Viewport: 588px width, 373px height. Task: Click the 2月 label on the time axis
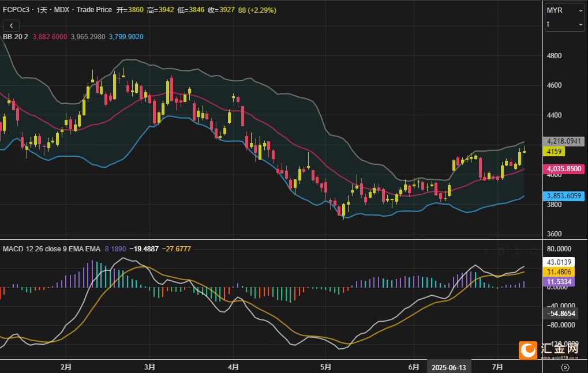[x=66, y=367]
